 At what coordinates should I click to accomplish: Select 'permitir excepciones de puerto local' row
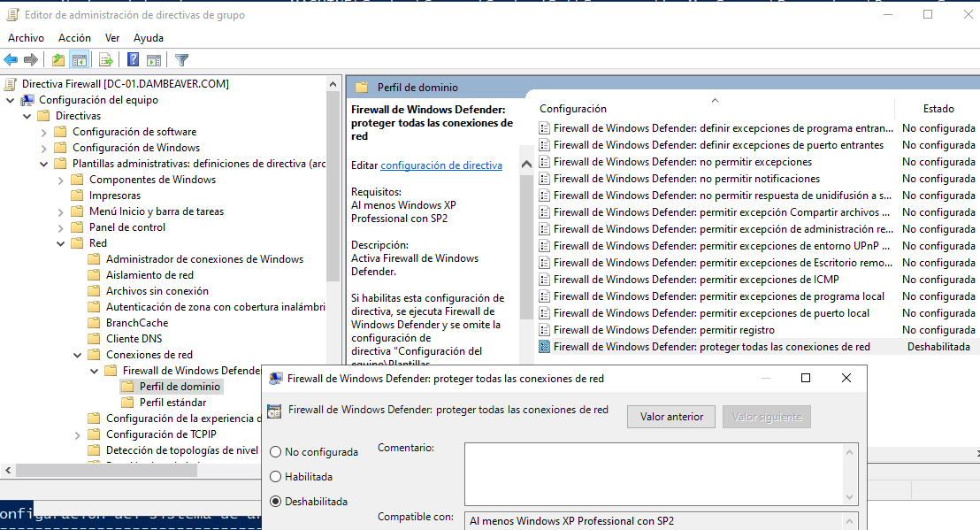click(711, 313)
